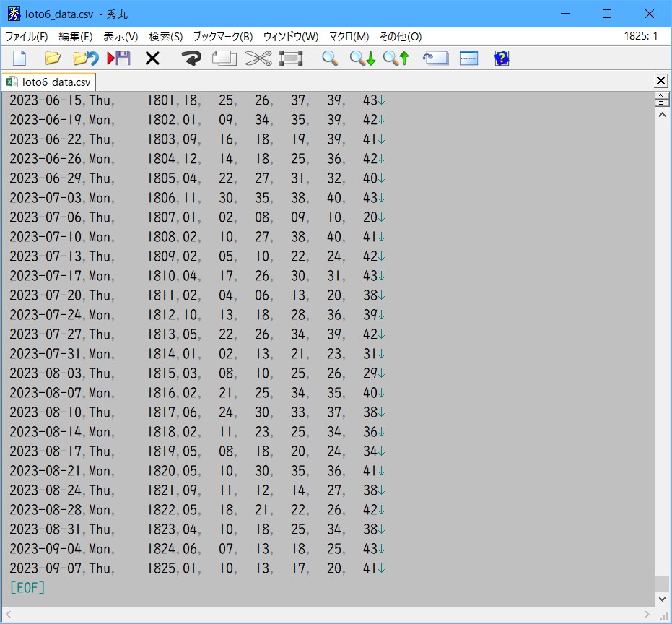Click the black X toolbar icon

click(152, 58)
